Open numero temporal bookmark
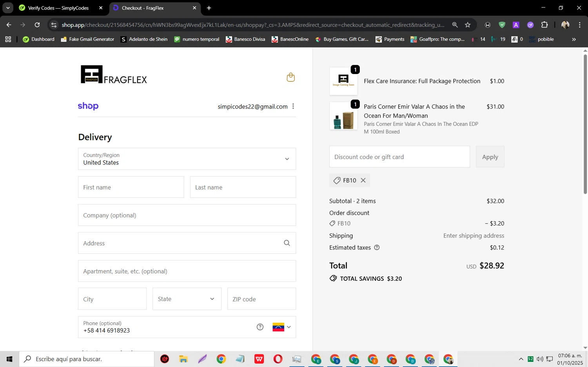Screen dimensions: 588x367 197,39
